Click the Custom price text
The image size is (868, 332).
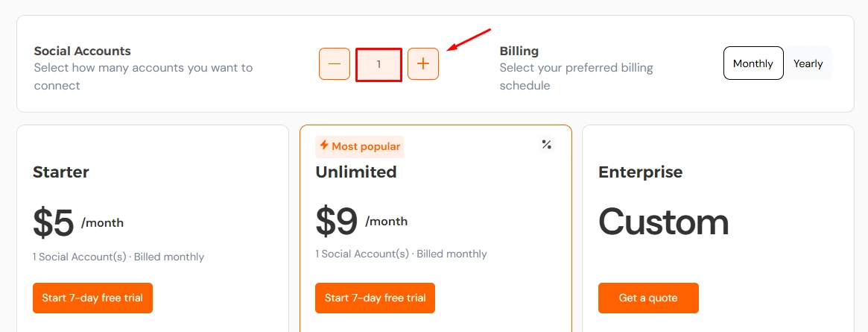663,222
